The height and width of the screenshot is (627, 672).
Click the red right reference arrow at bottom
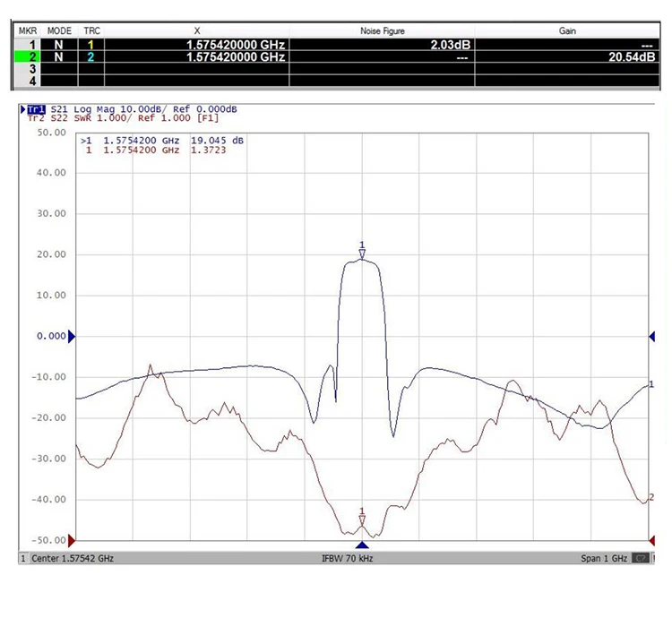(652, 541)
